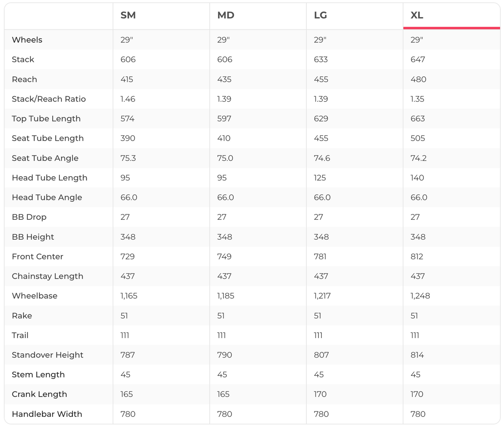Screen dimensions: 504x428
Task: Click the Head Tube Angle label
Action: click(x=47, y=197)
